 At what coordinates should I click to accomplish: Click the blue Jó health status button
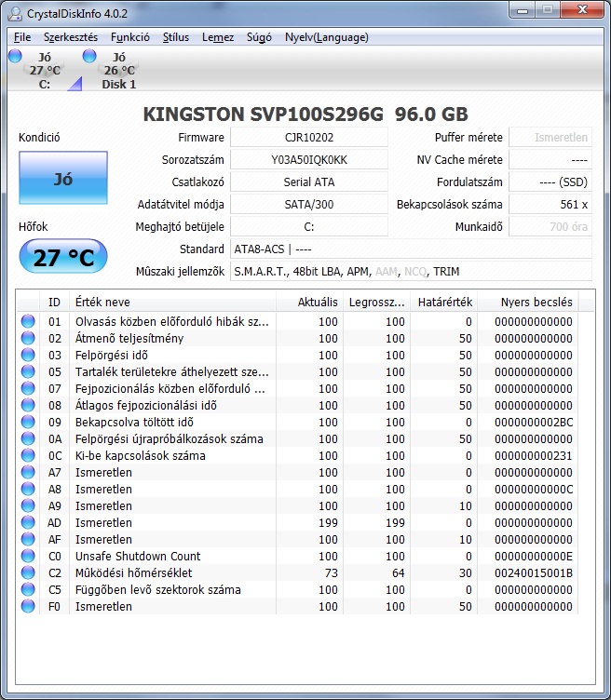coord(63,178)
